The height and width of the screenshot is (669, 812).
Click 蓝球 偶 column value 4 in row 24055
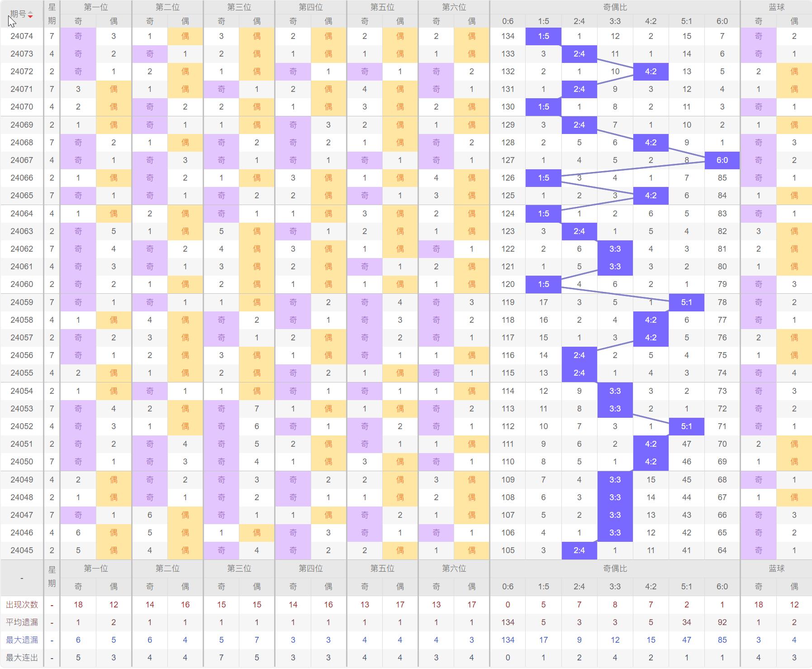point(794,373)
